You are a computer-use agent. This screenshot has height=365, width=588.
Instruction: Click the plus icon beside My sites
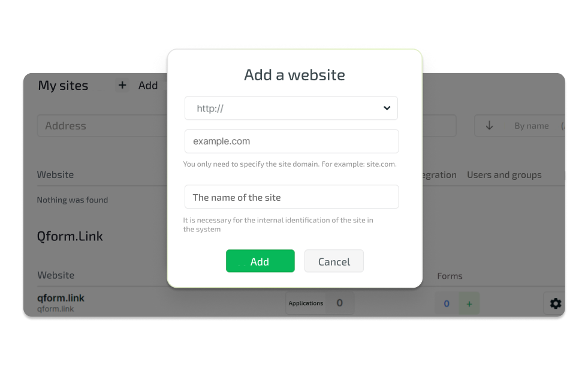tap(122, 85)
